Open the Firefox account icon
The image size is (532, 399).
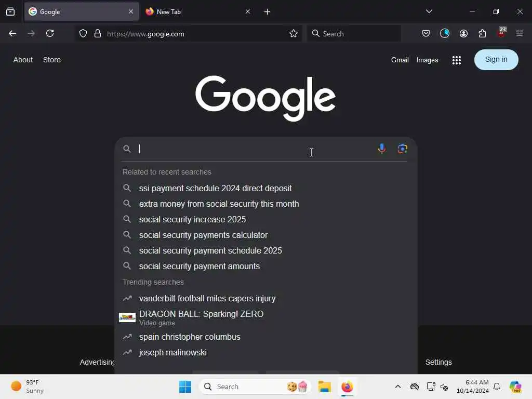click(x=463, y=33)
